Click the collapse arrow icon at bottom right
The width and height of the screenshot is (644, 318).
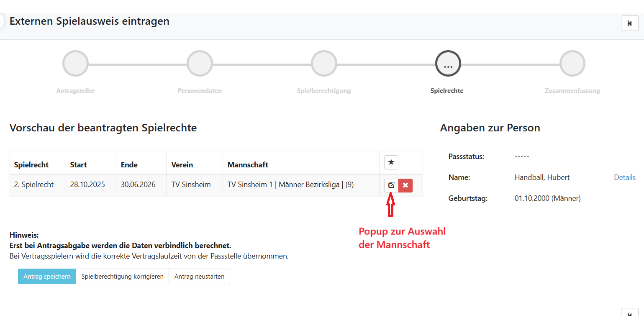629,314
